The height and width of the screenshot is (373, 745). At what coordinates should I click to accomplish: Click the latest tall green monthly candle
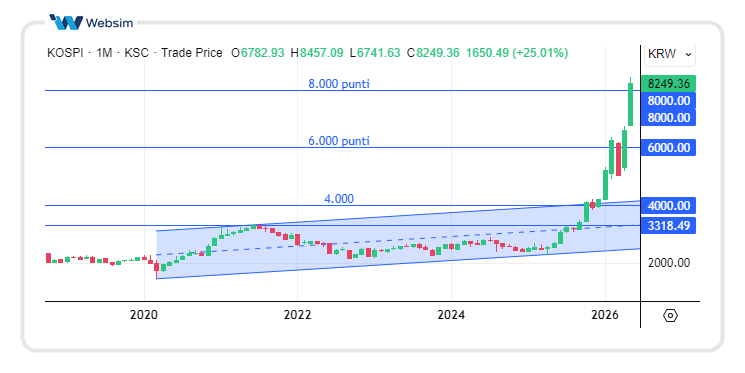pyautogui.click(x=630, y=105)
